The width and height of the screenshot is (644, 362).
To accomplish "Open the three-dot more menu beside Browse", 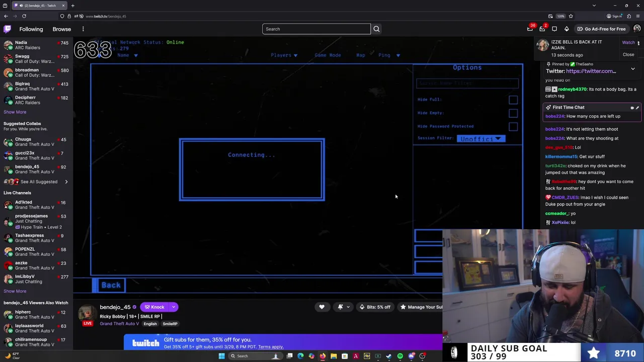I will coord(83,29).
